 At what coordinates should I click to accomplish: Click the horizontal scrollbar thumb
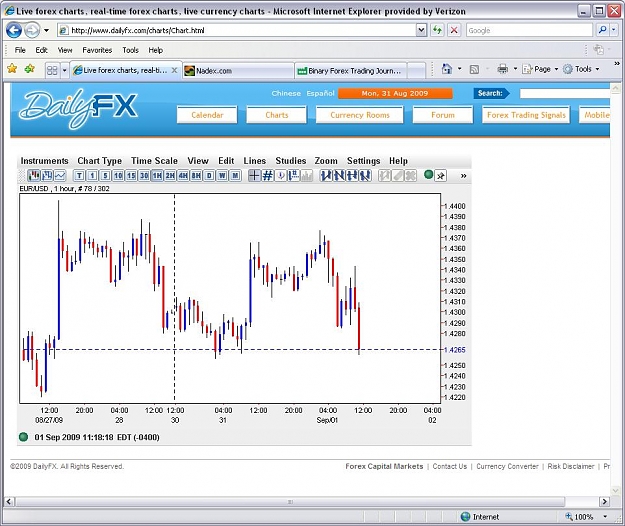pyautogui.click(x=290, y=502)
